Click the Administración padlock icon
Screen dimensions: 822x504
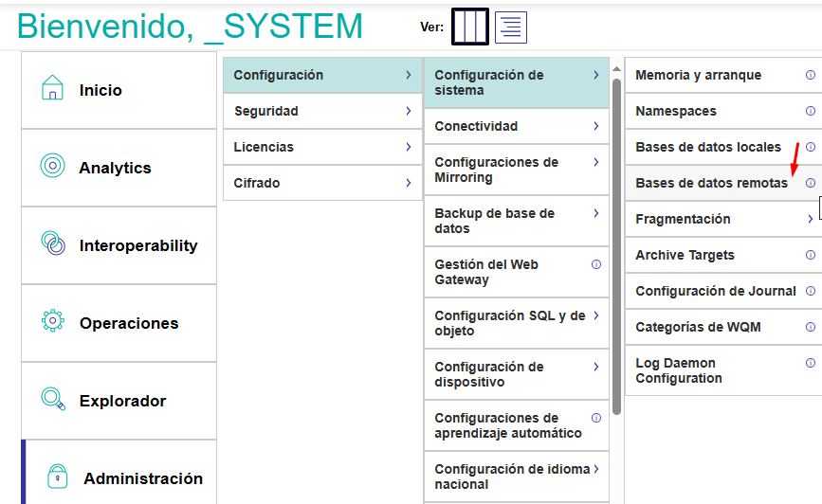pyautogui.click(x=58, y=477)
